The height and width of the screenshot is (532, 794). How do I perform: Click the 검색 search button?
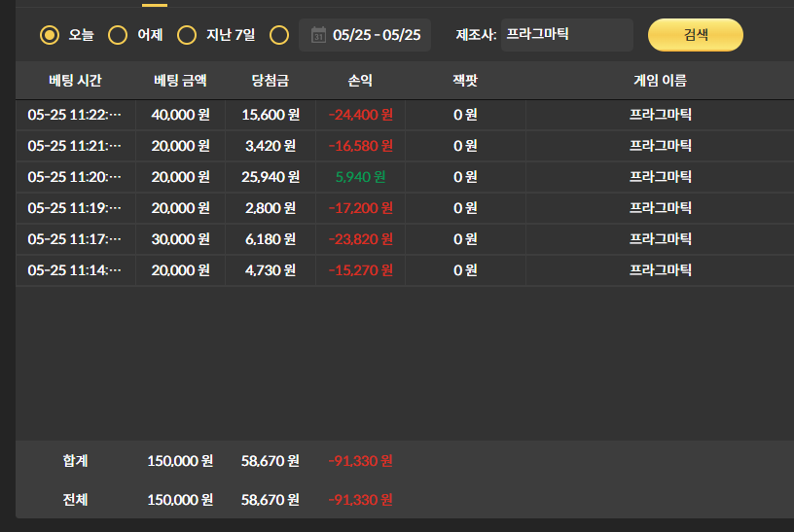click(x=696, y=35)
